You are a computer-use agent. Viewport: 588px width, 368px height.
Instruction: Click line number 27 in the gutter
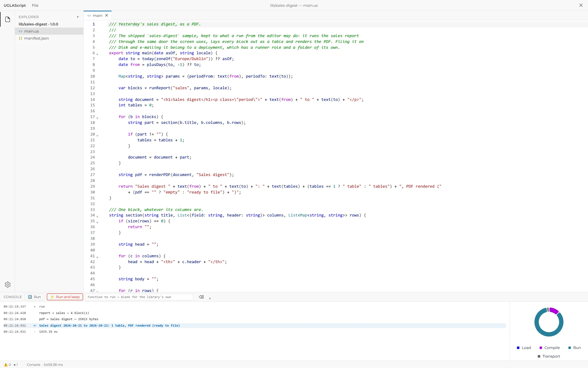[x=92, y=175]
